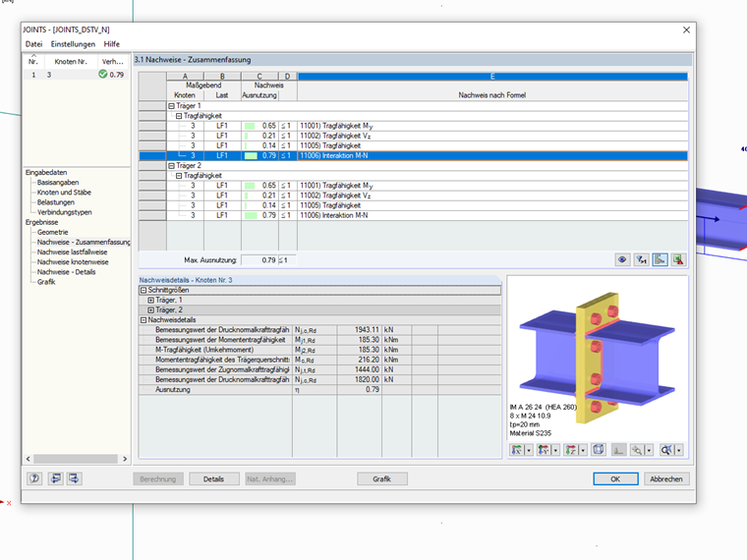This screenshot has width=747, height=560.
Task: Click the green utilization bar for 0.65 in Träger 1
Action: pyautogui.click(x=250, y=126)
